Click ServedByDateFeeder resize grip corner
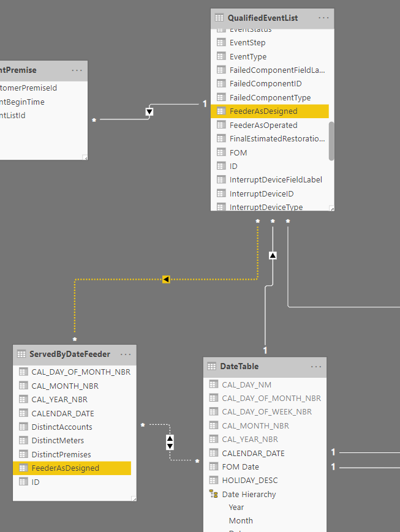Image resolution: width=400 pixels, height=532 pixels. (x=134, y=499)
